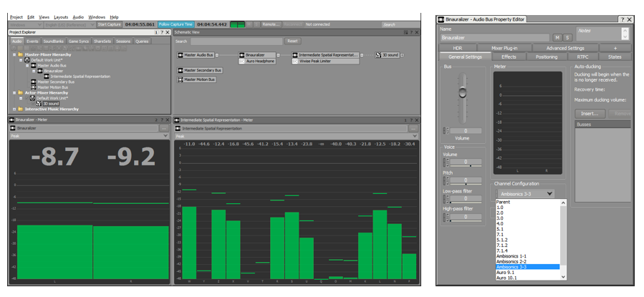644x297 pixels.
Task: Click the bus icon in the Property Editor title
Action: (441, 19)
